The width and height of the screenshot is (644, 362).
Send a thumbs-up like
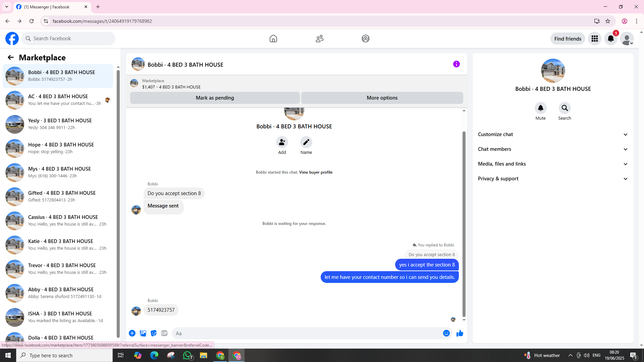tap(460, 333)
